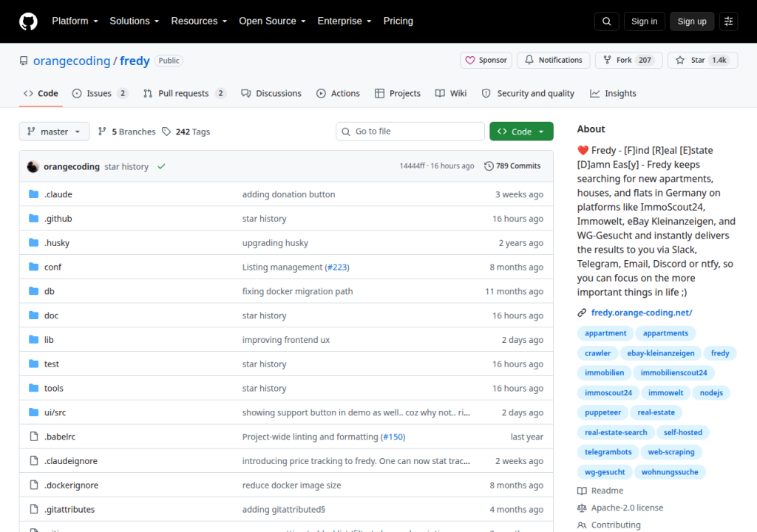Click the Notifications bell button
Screen dimensions: 757x532
553,61
